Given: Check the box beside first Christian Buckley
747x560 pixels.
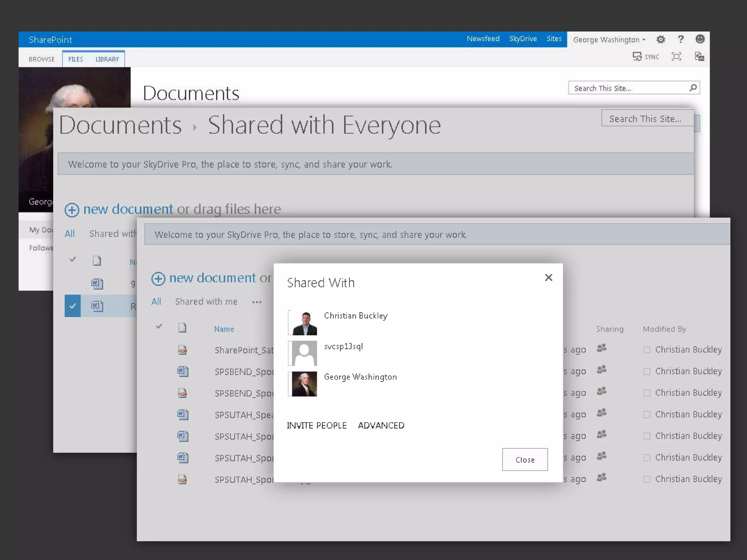Looking at the screenshot, I should [x=647, y=350].
